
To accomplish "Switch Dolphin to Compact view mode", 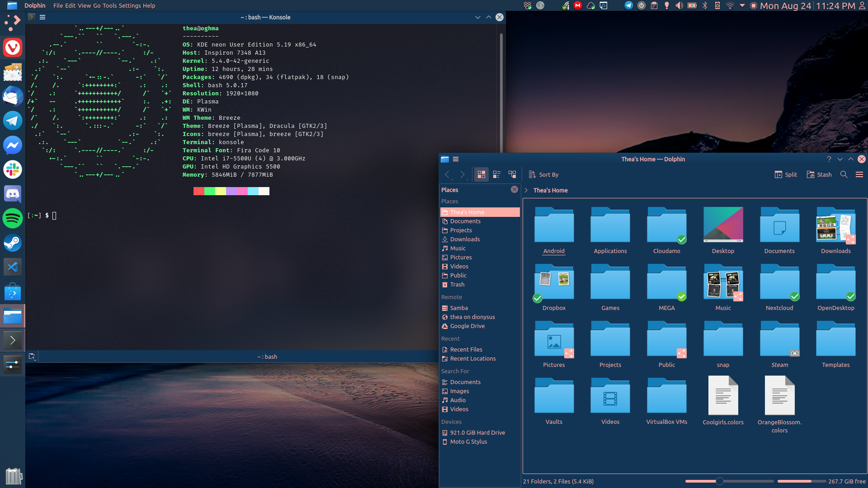I will click(497, 174).
